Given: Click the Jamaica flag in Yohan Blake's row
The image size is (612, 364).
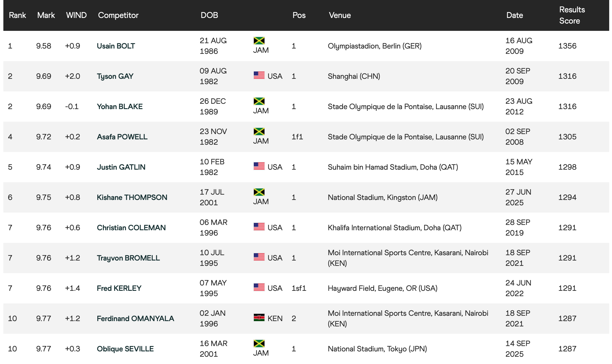Looking at the screenshot, I should pos(259,101).
